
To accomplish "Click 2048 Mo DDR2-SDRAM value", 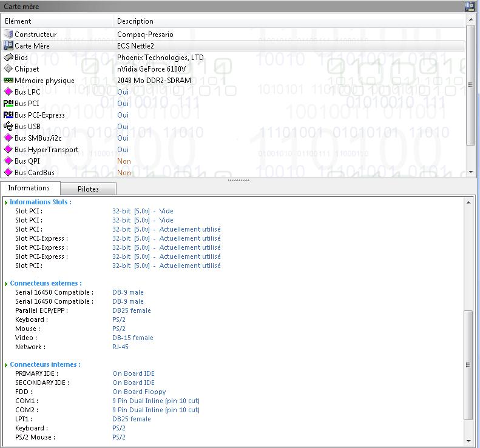I will point(154,81).
